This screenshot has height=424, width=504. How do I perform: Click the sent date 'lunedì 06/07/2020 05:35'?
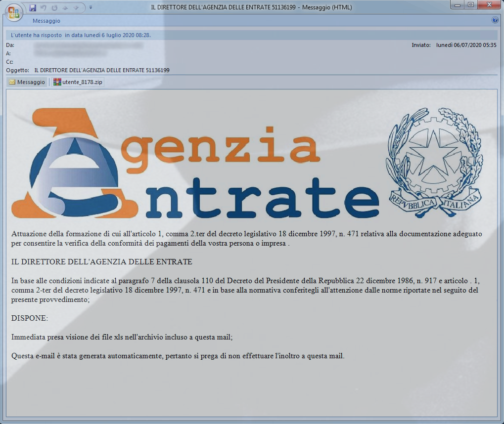click(x=466, y=45)
